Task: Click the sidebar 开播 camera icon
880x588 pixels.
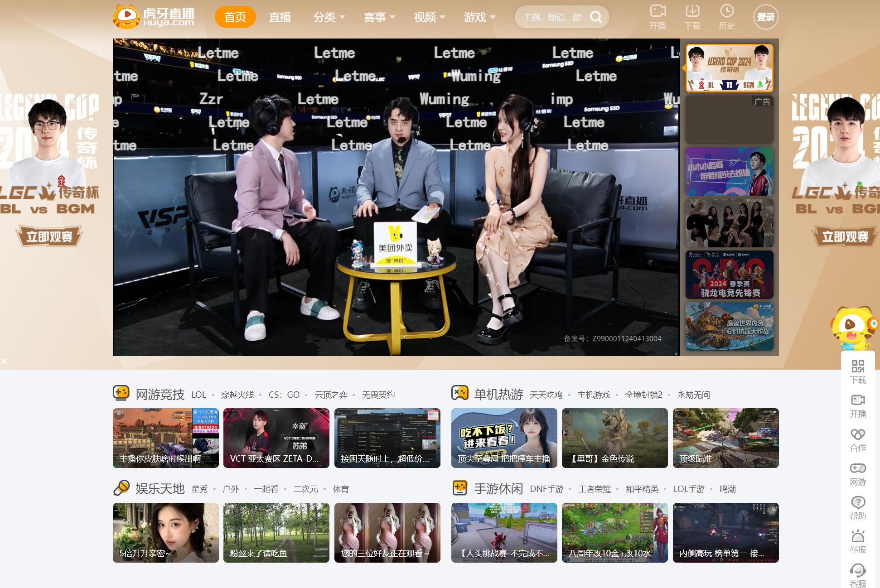Action: (x=858, y=400)
